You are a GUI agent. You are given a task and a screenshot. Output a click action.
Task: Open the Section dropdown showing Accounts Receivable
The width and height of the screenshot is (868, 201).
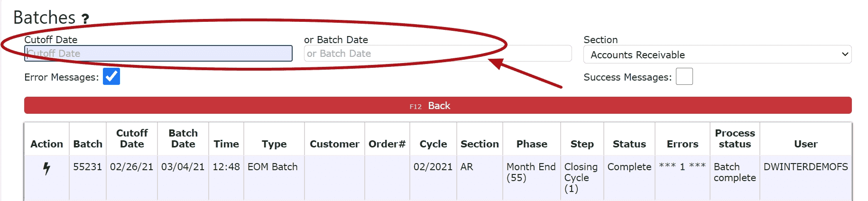tap(718, 55)
